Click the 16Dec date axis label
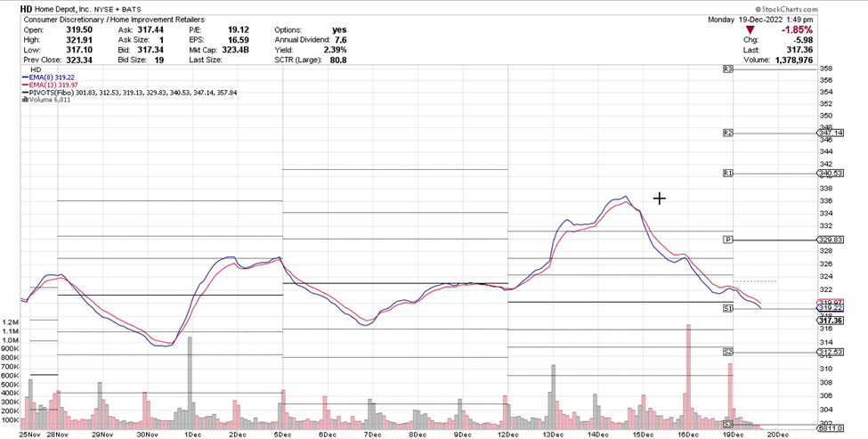This screenshot has width=868, height=439. (689, 435)
